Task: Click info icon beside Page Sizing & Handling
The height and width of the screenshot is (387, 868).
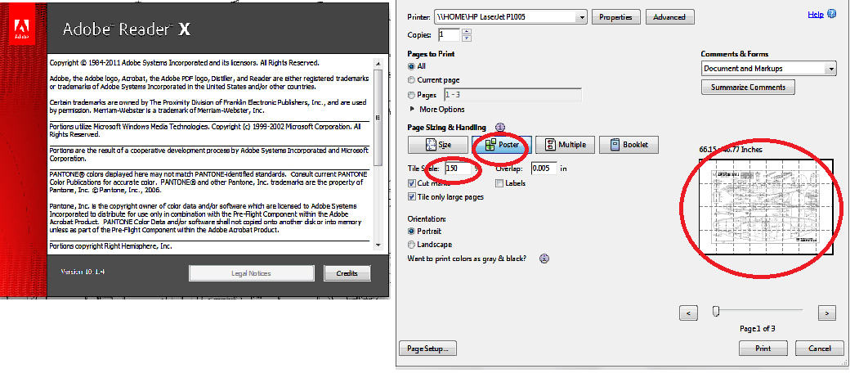Action: click(x=500, y=128)
